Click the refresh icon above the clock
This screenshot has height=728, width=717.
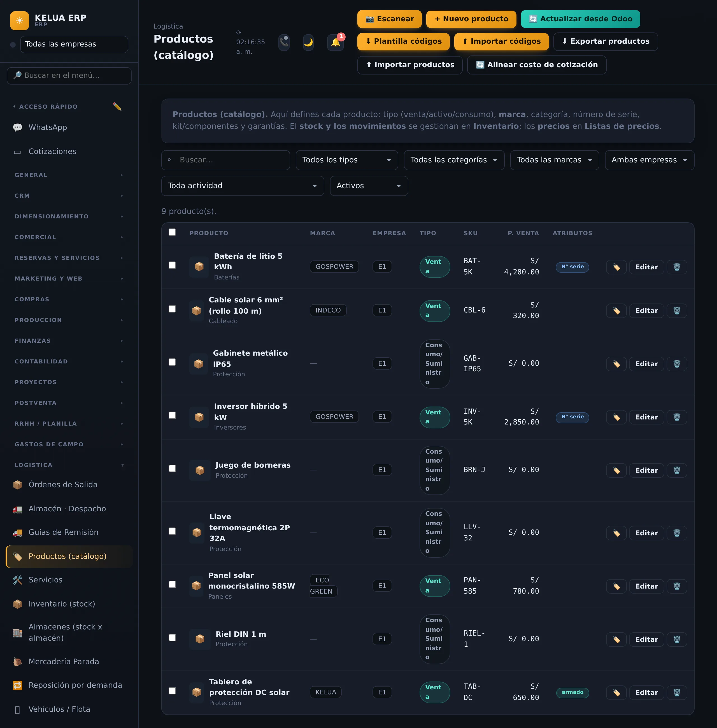[x=239, y=32]
